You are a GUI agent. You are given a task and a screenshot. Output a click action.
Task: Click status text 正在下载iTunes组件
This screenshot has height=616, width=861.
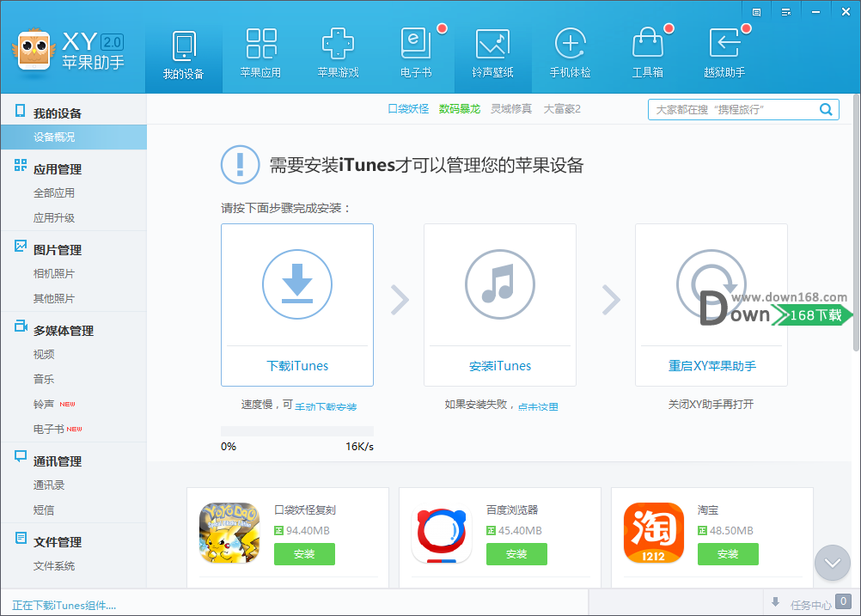[64, 605]
